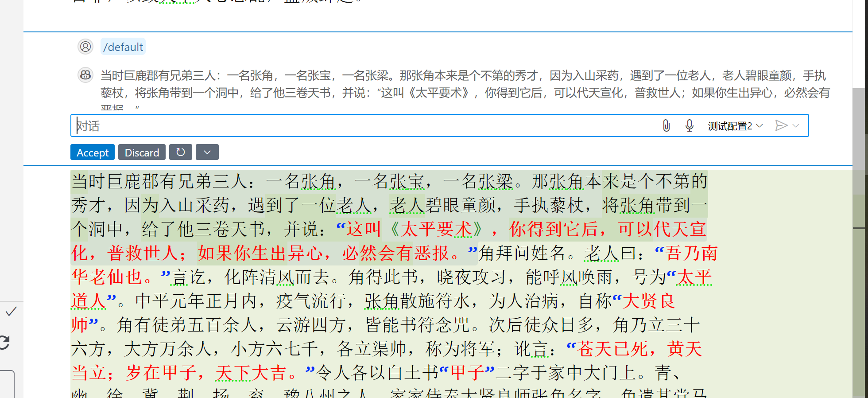The height and width of the screenshot is (398, 868).
Task: Click the regenerate icon beside Discard
Action: (x=180, y=152)
